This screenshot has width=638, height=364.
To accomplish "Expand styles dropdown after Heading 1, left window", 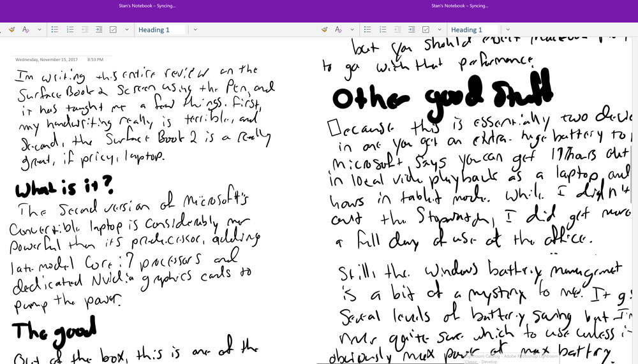I will point(195,29).
